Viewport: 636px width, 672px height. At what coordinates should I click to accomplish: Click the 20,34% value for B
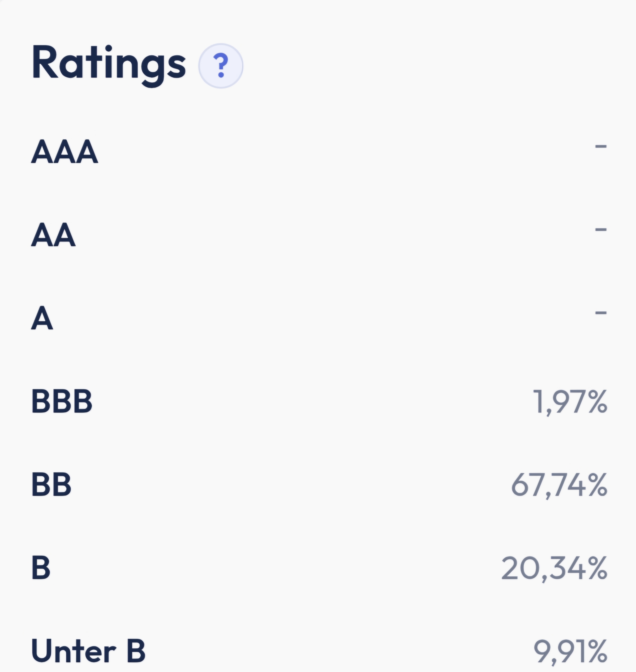(x=554, y=569)
